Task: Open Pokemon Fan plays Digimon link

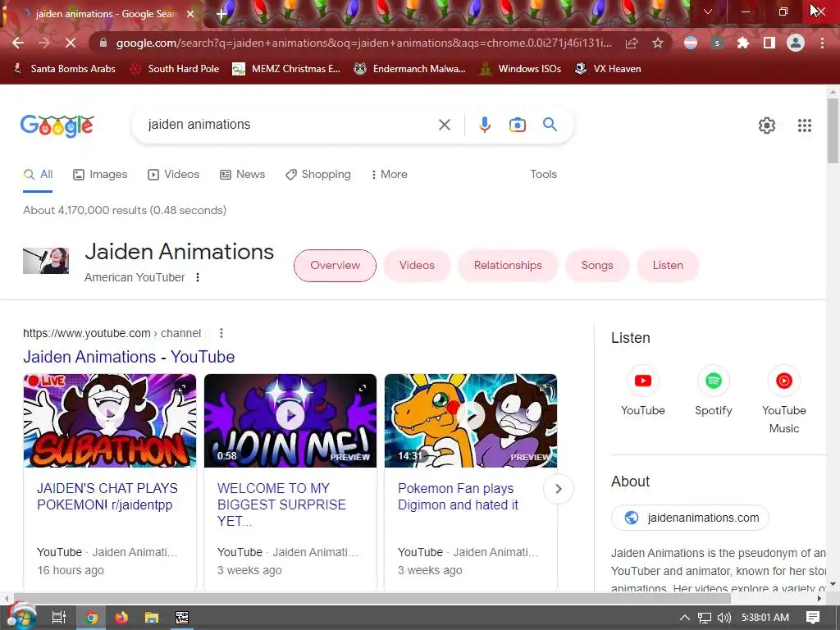Action: 458,496
